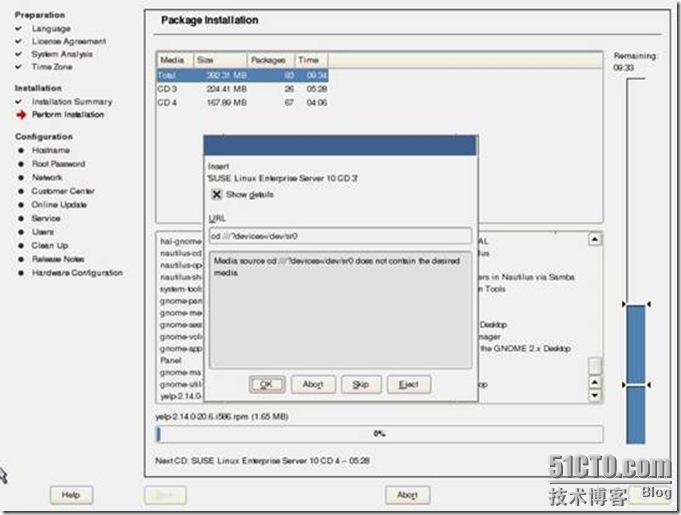Click Installation Summary step in the sidebar
The height and width of the screenshot is (515, 681).
tap(72, 102)
